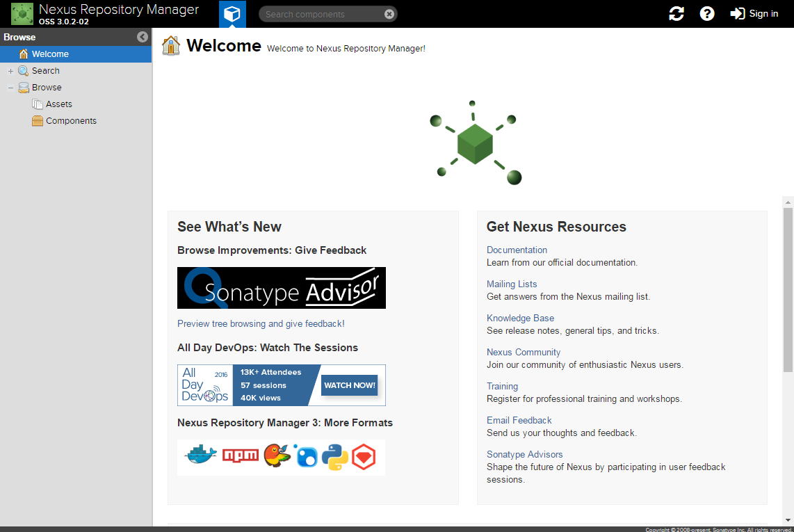Click the Components box icon
The height and width of the screenshot is (532, 794).
[x=38, y=121]
